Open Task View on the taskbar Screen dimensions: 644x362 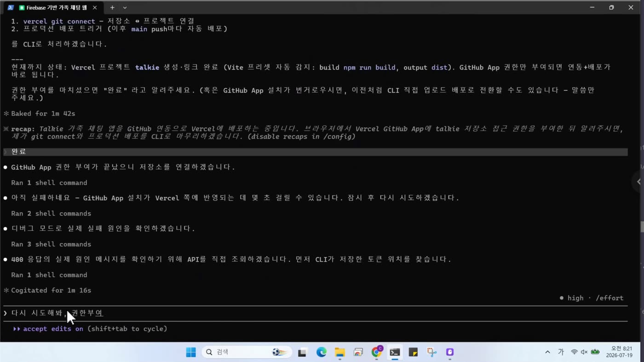point(302,352)
